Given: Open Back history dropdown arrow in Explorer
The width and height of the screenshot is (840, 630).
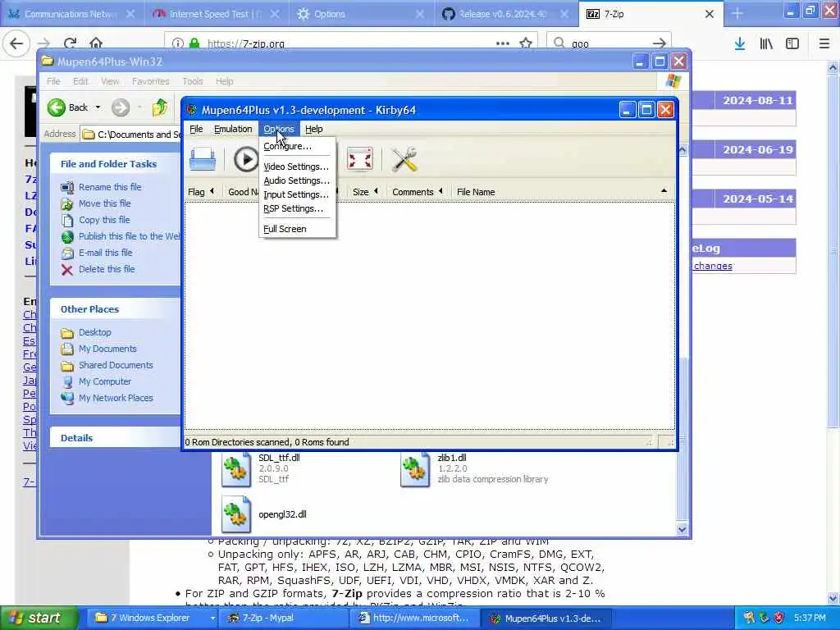Looking at the screenshot, I should tap(98, 107).
